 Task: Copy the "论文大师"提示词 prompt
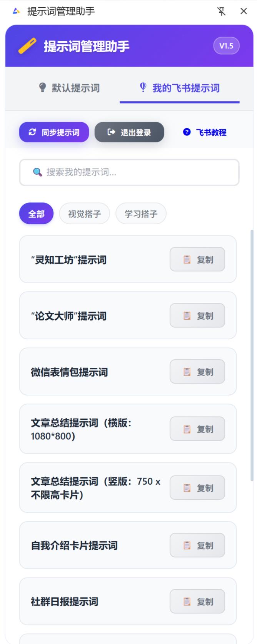pos(197,316)
